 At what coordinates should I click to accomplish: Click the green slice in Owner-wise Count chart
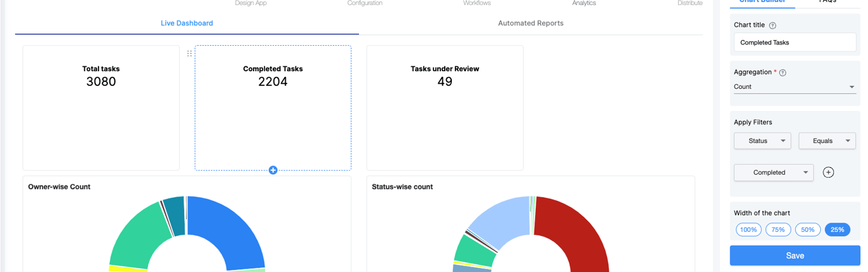click(140, 235)
